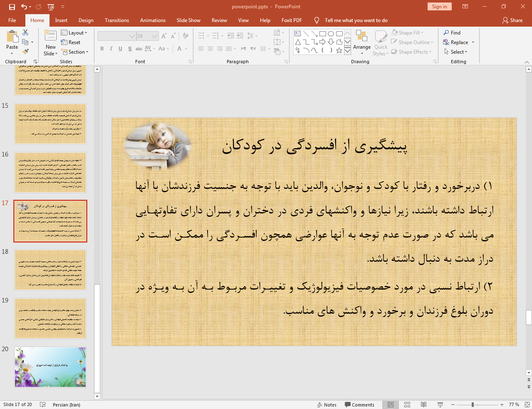This screenshot has width=532, height=409.
Task: Click the Copy icon
Action: 25,42
